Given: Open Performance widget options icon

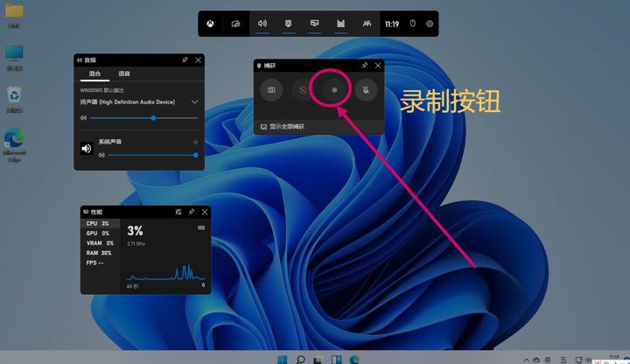Looking at the screenshot, I should 178,212.
